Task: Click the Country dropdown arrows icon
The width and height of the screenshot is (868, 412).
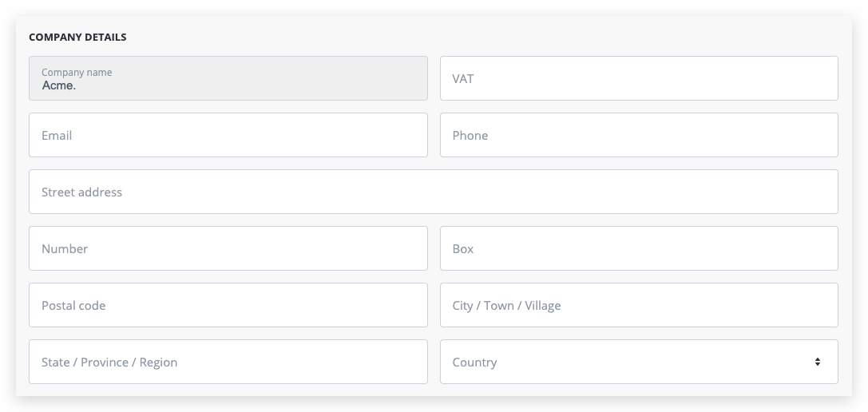Action: point(817,362)
